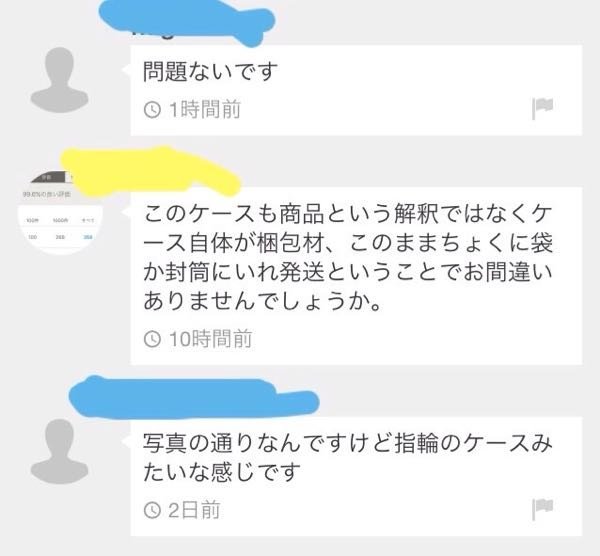Click the 2日前 timestamp
This screenshot has height=556, width=600.
pos(194,510)
